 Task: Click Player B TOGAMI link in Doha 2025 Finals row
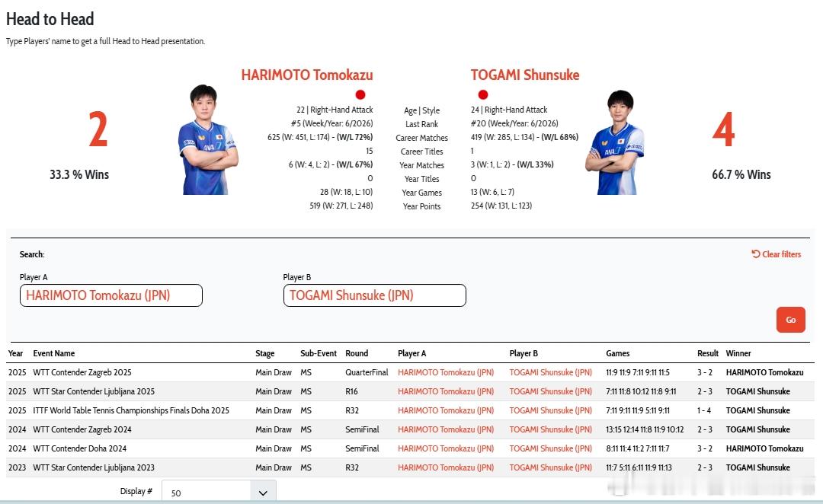tap(551, 410)
